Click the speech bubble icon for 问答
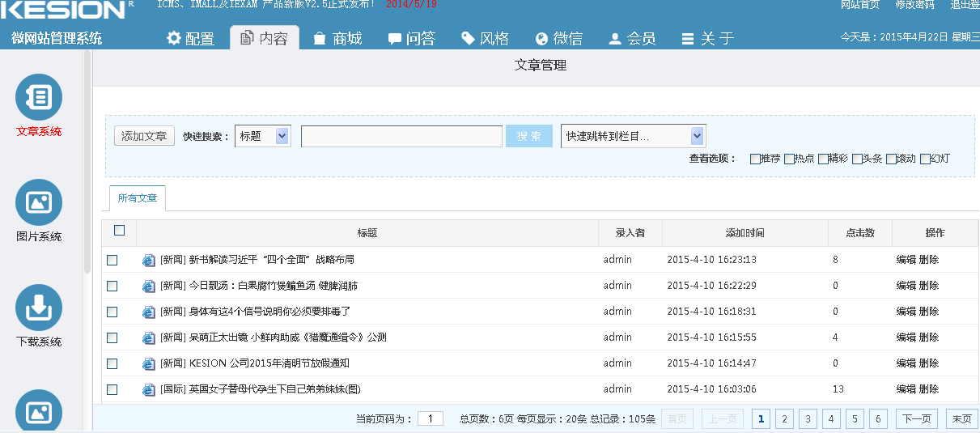 (394, 39)
